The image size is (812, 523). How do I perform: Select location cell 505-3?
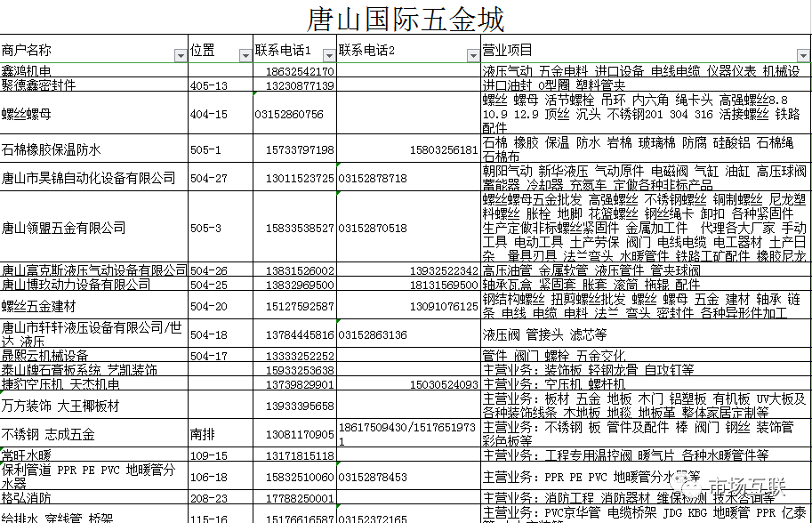221,228
